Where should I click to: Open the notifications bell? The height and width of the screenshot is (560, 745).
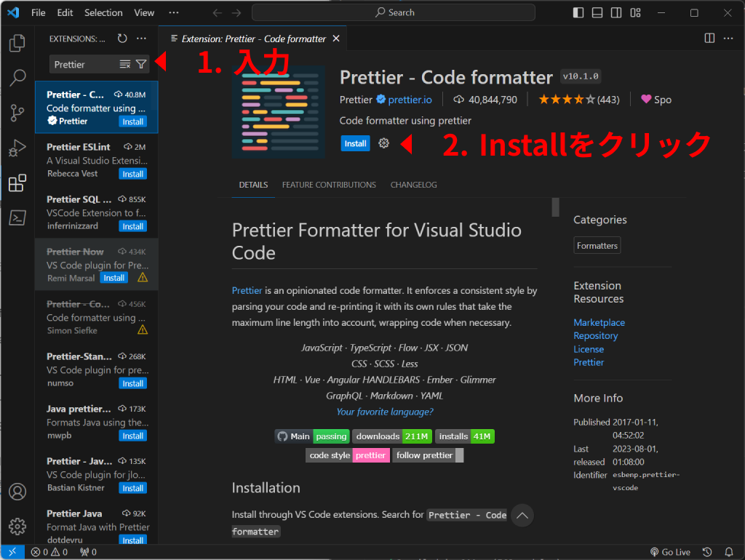coord(729,552)
